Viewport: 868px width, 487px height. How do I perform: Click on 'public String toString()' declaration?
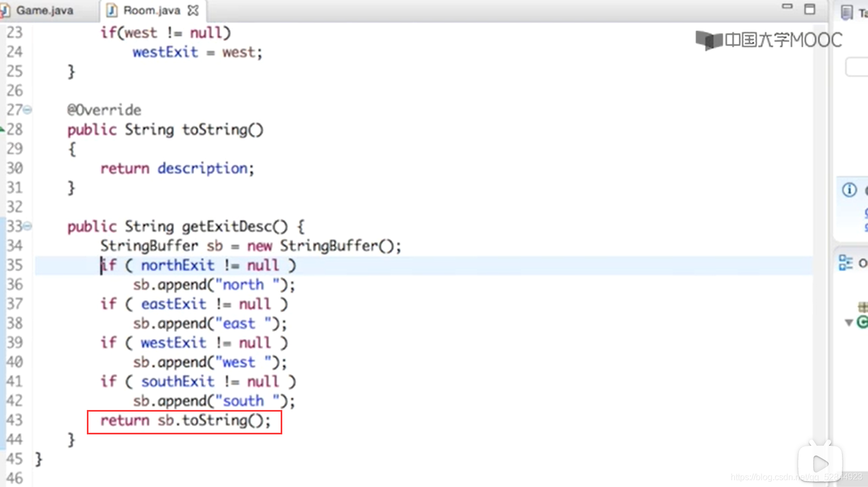pos(166,130)
